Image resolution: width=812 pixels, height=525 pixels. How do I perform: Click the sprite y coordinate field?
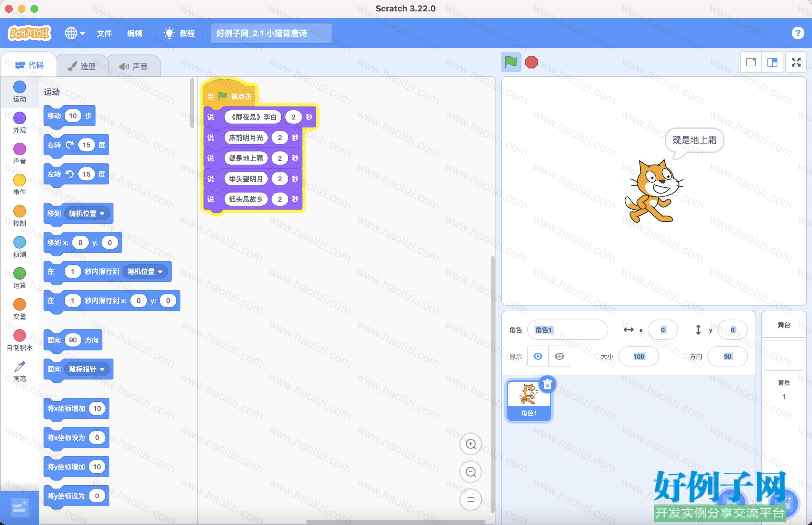[x=732, y=330]
